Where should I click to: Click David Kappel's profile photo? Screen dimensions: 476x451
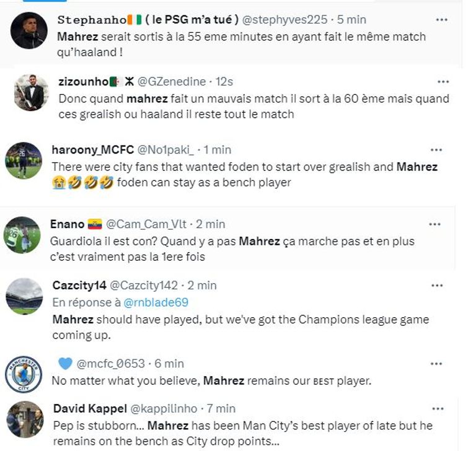pos(25,419)
